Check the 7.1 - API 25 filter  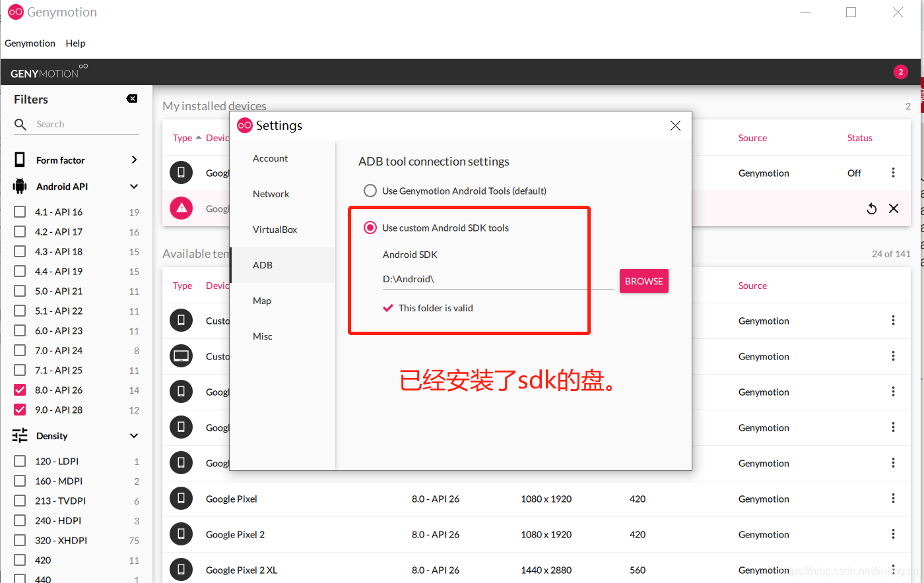[x=20, y=370]
